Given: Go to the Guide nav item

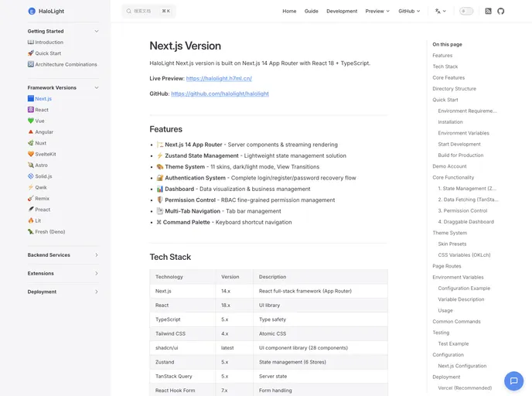Looking at the screenshot, I should (x=311, y=12).
